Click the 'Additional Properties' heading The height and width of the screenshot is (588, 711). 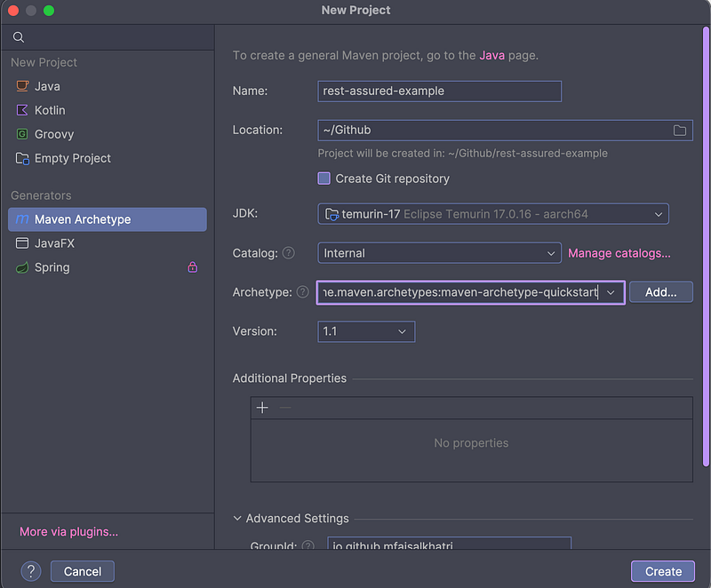[290, 378]
